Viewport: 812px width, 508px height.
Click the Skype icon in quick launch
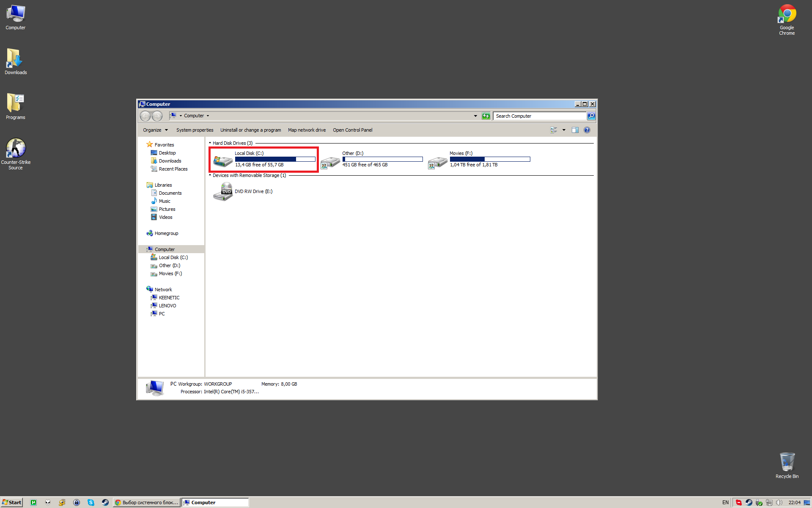(91, 502)
